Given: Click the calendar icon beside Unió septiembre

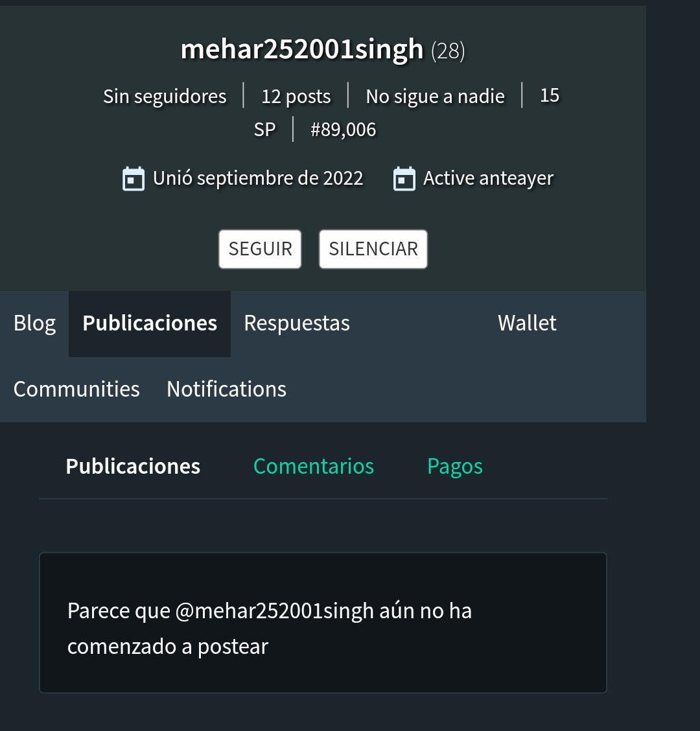Looking at the screenshot, I should (x=134, y=179).
